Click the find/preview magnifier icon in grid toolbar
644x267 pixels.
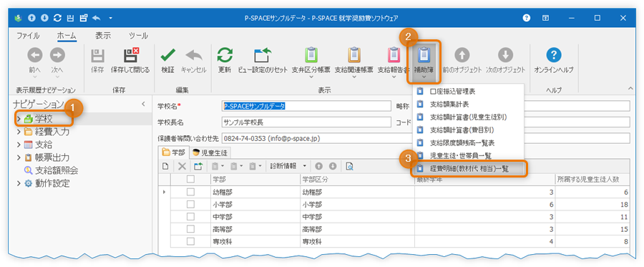(x=349, y=166)
